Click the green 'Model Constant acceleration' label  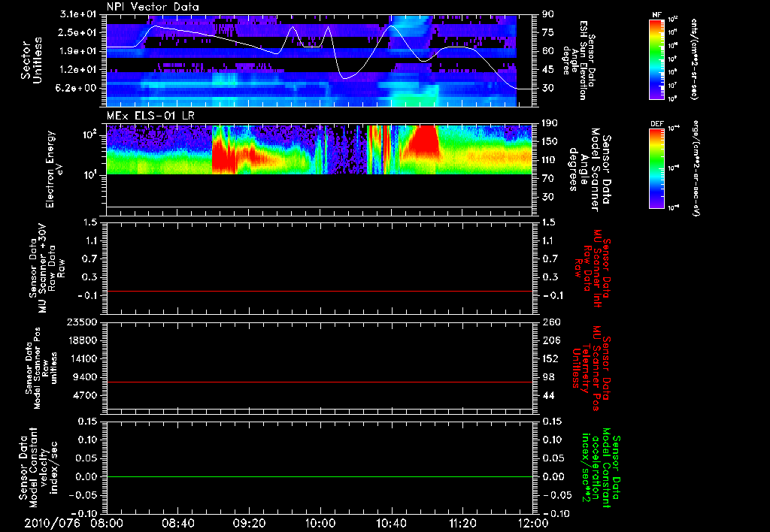click(600, 468)
